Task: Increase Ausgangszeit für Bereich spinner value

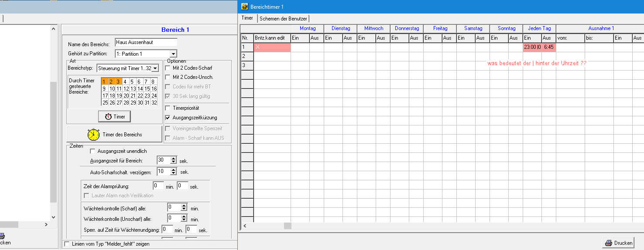Action: tap(174, 158)
